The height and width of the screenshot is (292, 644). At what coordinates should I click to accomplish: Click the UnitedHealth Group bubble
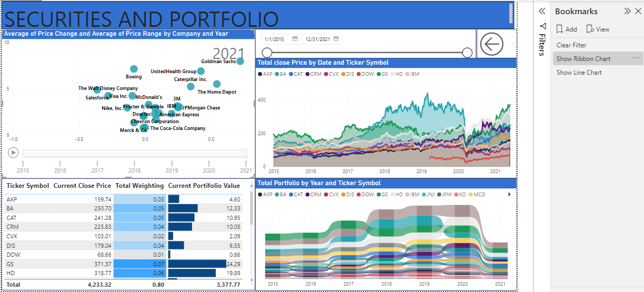(200, 71)
